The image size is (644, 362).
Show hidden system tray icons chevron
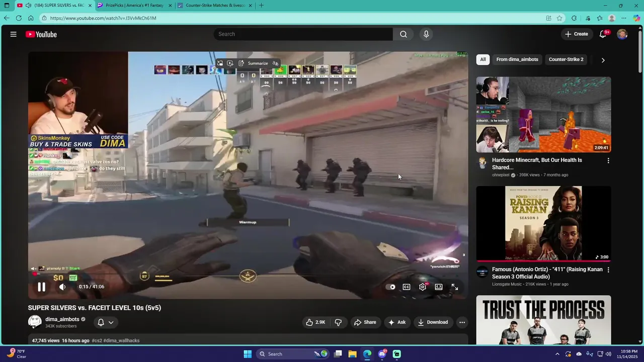tap(557, 354)
